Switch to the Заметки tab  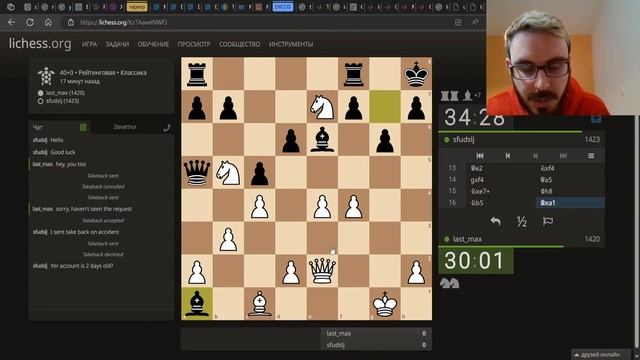pos(124,127)
